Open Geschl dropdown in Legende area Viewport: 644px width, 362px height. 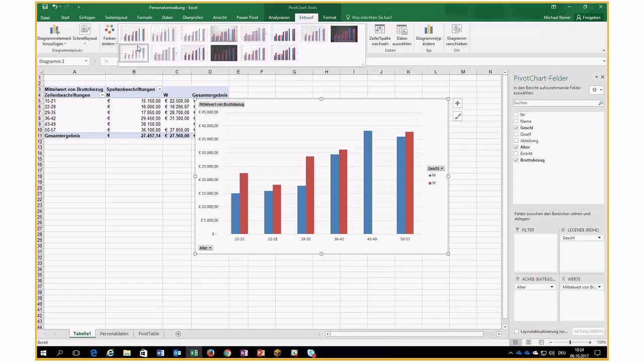pos(599,238)
